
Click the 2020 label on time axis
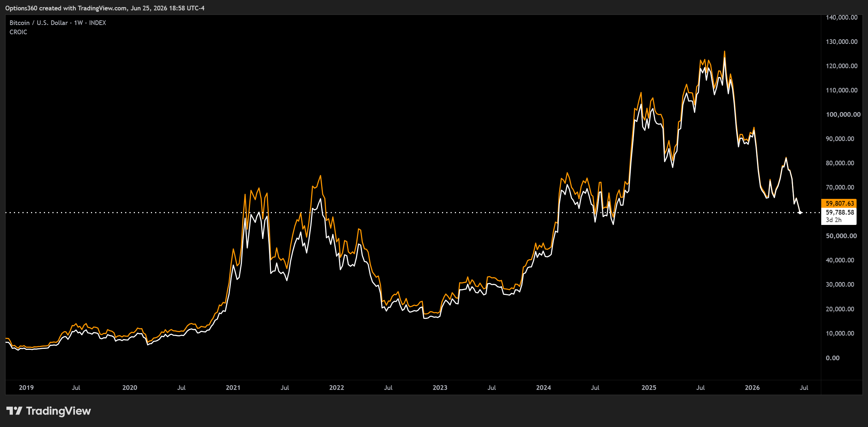pyautogui.click(x=130, y=388)
